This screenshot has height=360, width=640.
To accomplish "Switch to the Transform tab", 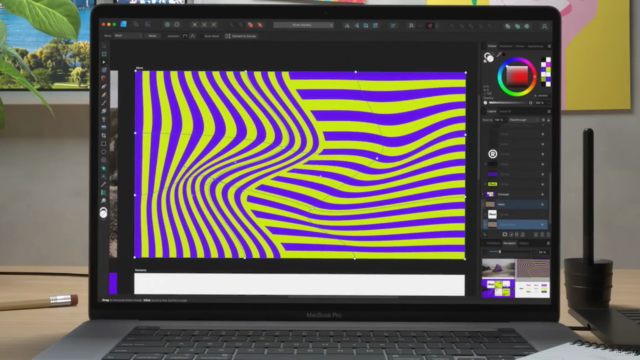I will point(493,243).
